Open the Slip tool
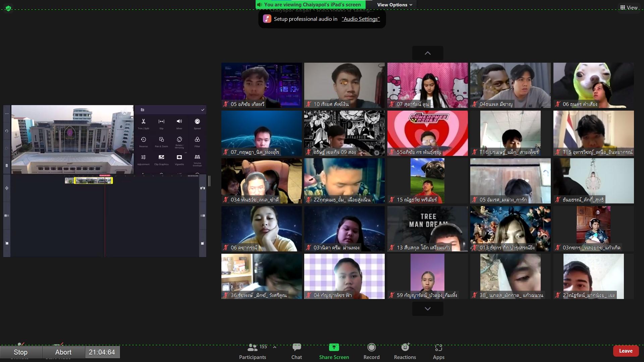 pyautogui.click(x=161, y=123)
